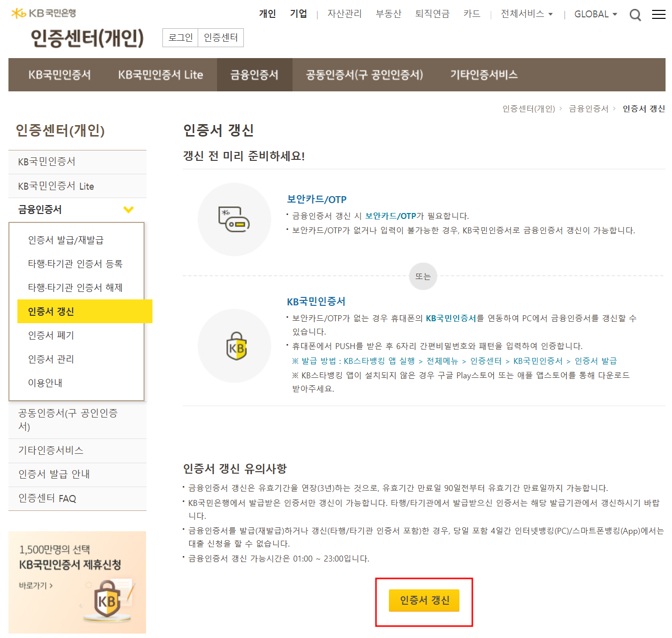Click 인증센터(개인) in the breadcrumb
672x638 pixels.
click(x=528, y=109)
